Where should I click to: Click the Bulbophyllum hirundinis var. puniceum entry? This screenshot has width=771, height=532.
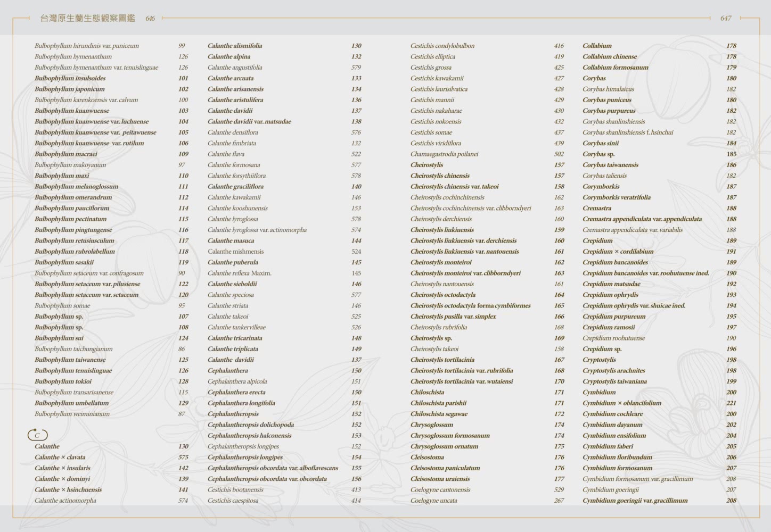tap(87, 46)
